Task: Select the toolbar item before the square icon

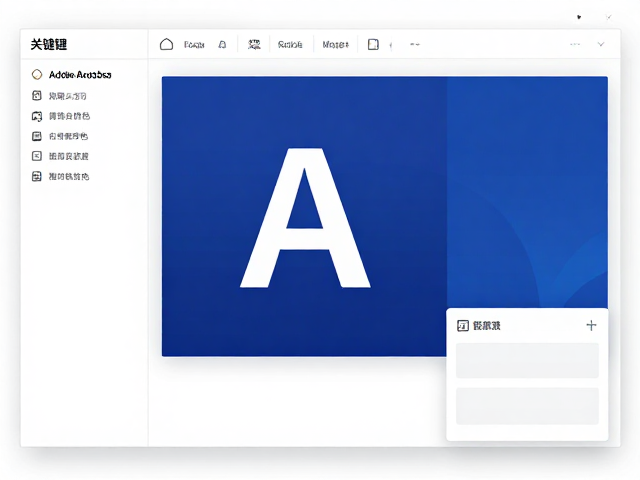Action: point(336,44)
